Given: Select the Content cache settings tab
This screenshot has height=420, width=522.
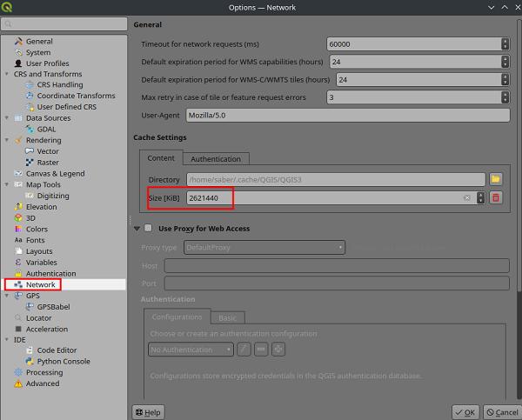Looking at the screenshot, I should click(x=161, y=158).
